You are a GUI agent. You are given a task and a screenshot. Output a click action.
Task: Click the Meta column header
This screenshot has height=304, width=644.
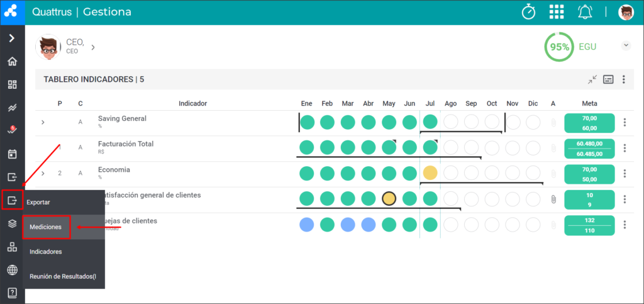point(589,103)
